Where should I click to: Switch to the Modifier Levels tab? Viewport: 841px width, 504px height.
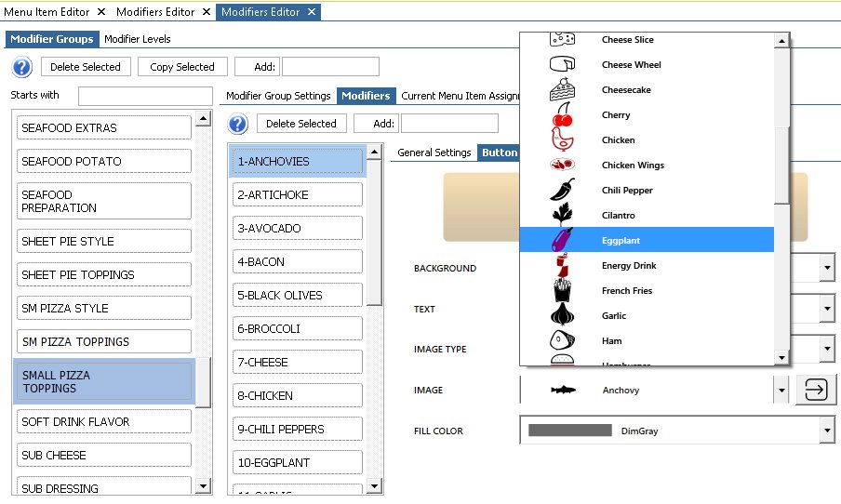137,39
